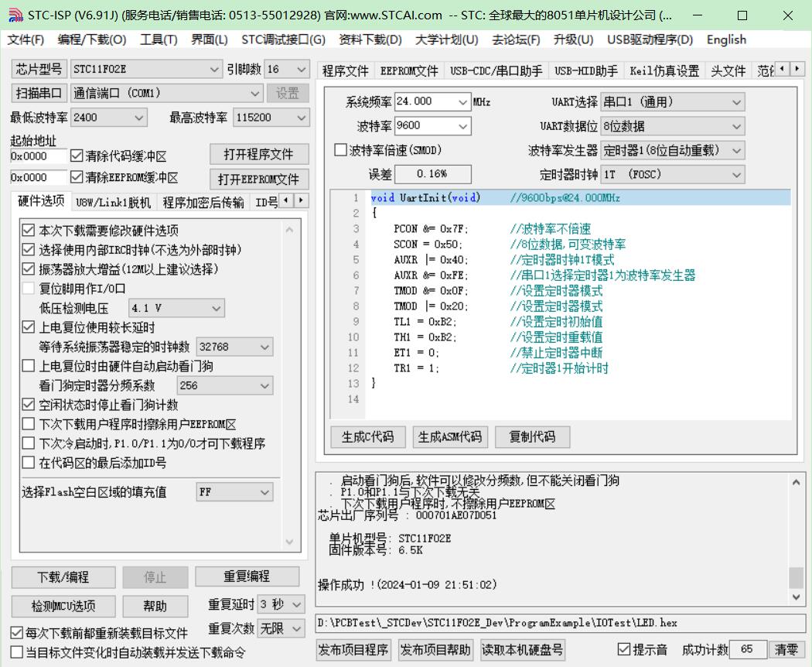Expand the 通信端口 (COM1) port dropdown
Viewport: 812px width, 667px height.
(166, 94)
